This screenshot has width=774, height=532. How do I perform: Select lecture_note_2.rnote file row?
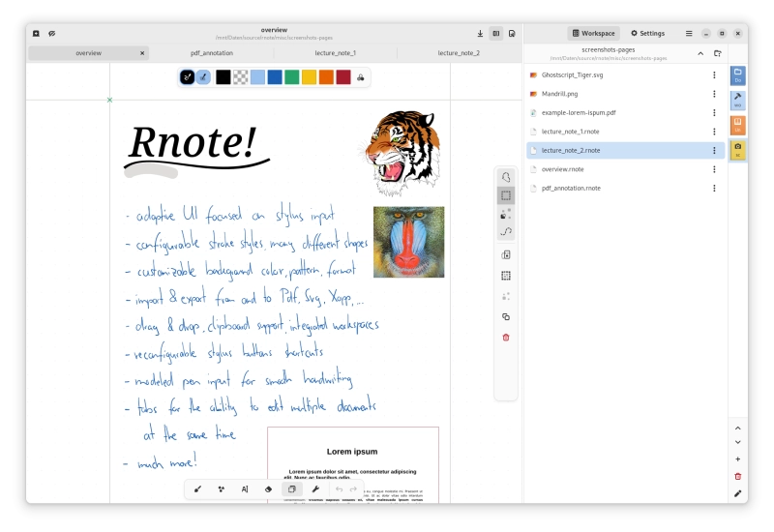pos(625,151)
